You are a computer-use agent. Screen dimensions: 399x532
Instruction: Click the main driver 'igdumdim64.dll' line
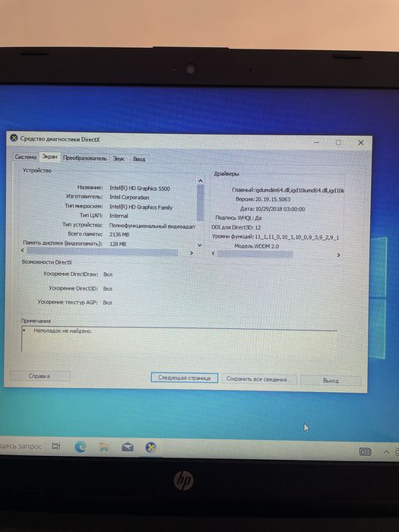point(288,190)
